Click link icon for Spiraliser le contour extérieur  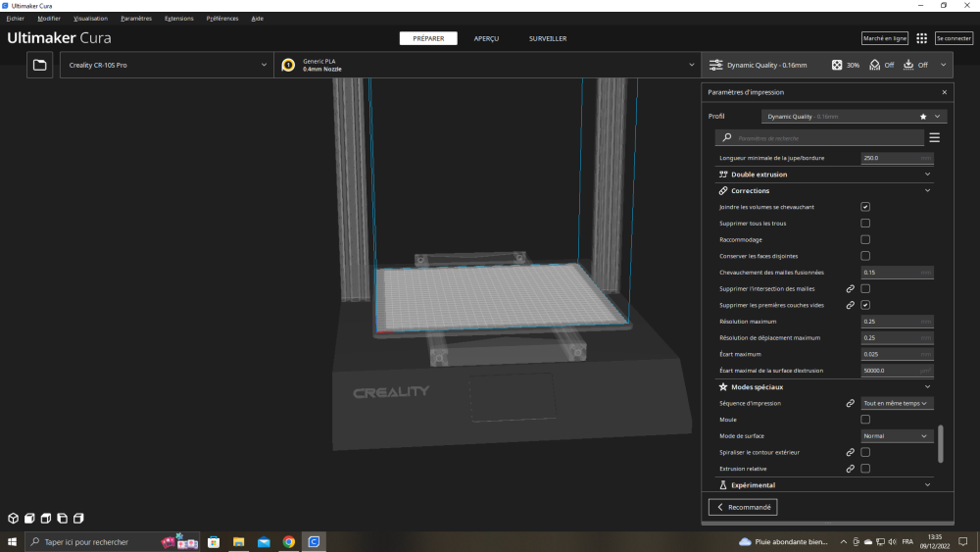[x=850, y=452]
